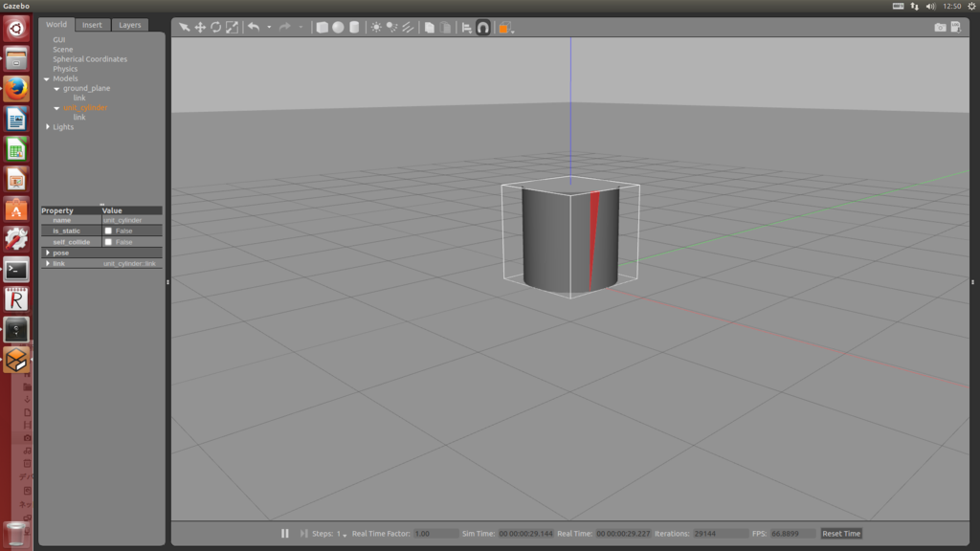Toggle the magnet snap mode

[x=483, y=27]
